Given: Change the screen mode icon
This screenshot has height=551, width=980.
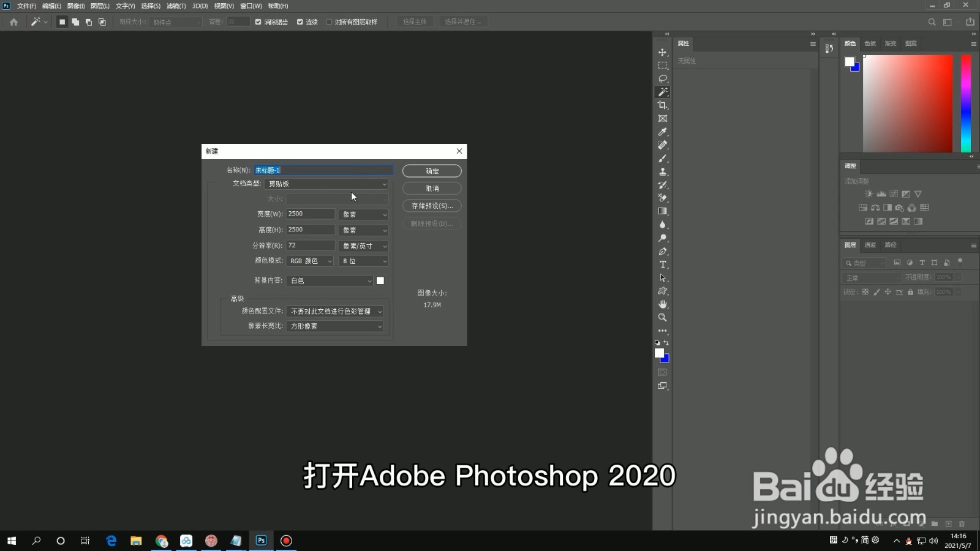Looking at the screenshot, I should click(662, 386).
